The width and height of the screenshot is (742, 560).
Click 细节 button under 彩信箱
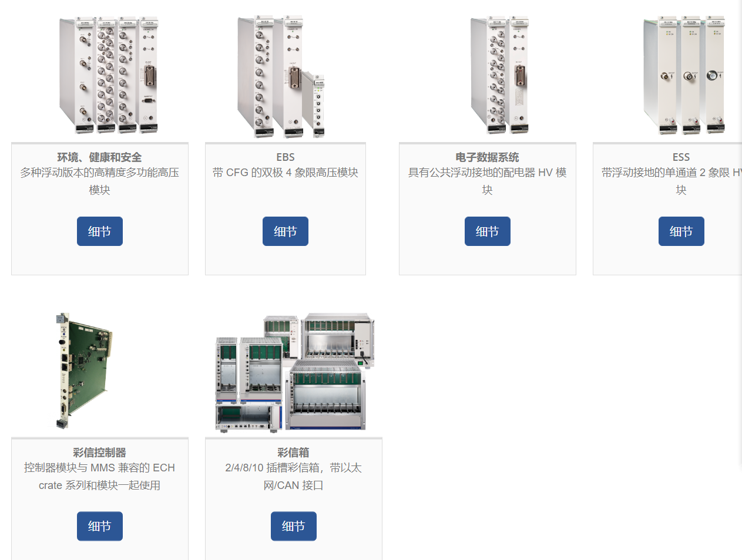tap(294, 527)
